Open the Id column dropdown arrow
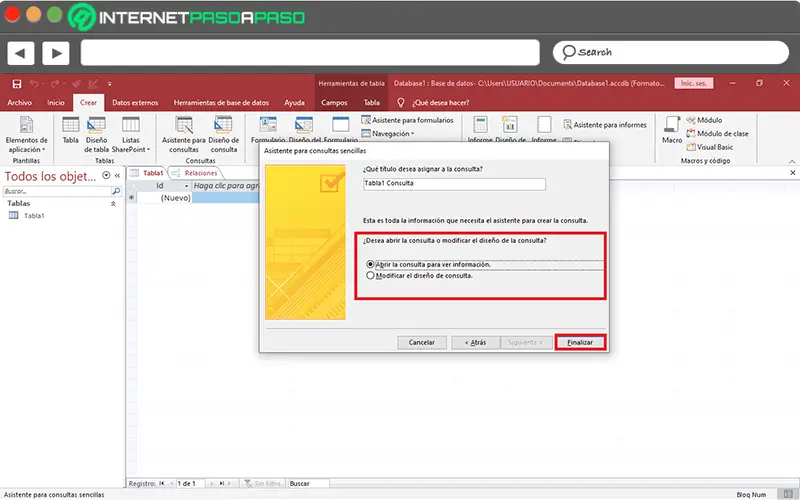The height and width of the screenshot is (500, 800). pyautogui.click(x=186, y=186)
